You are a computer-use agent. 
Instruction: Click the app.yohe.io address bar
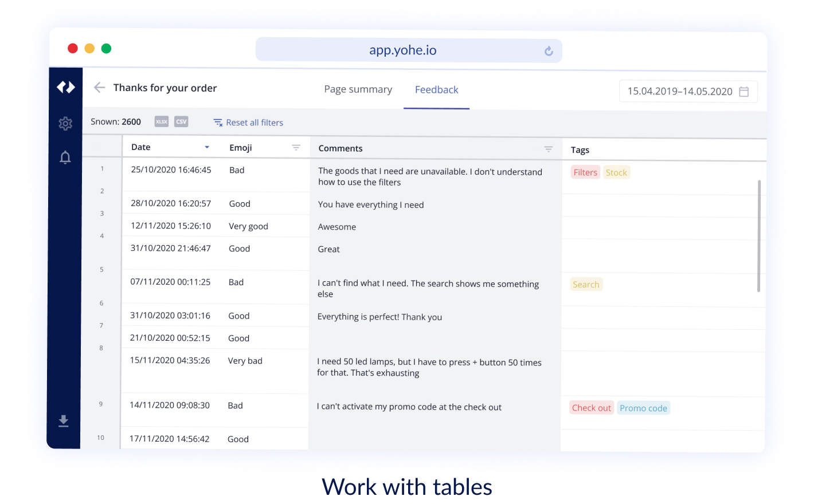click(x=402, y=50)
